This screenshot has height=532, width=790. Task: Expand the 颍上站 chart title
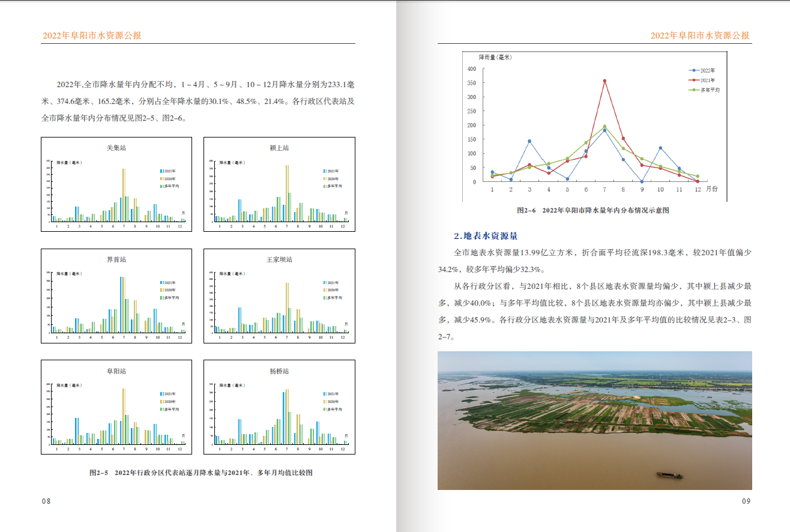(278, 148)
